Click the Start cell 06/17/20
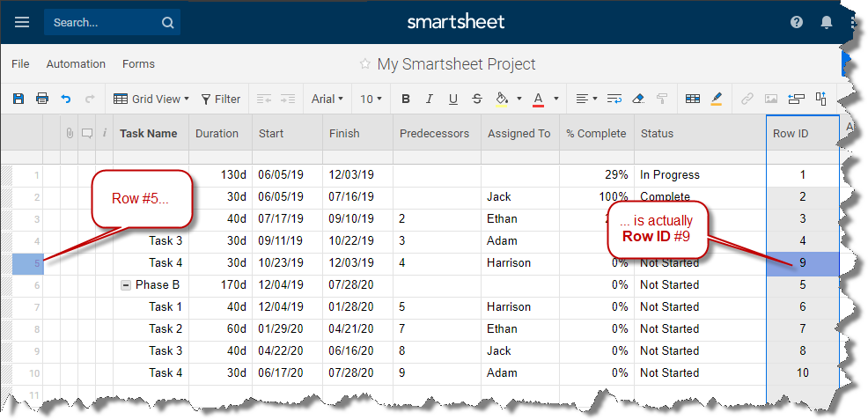868x420 pixels. click(x=287, y=373)
